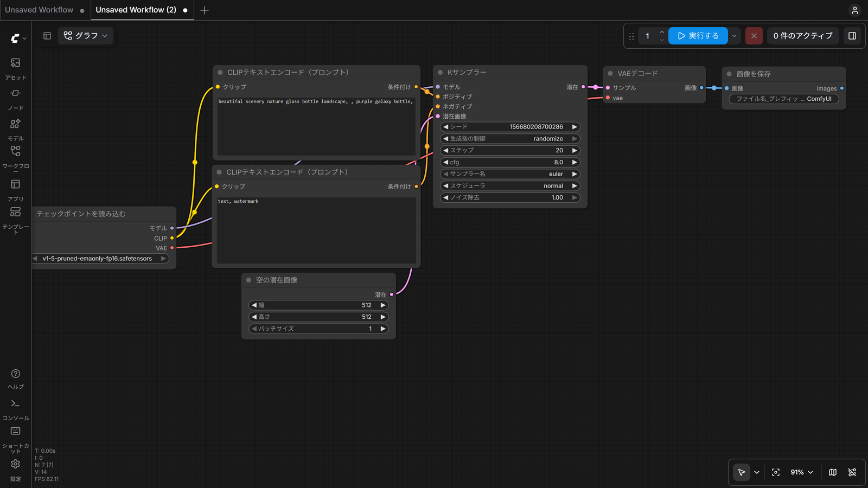
Task: Click the positive prompt text box
Action: (x=317, y=126)
